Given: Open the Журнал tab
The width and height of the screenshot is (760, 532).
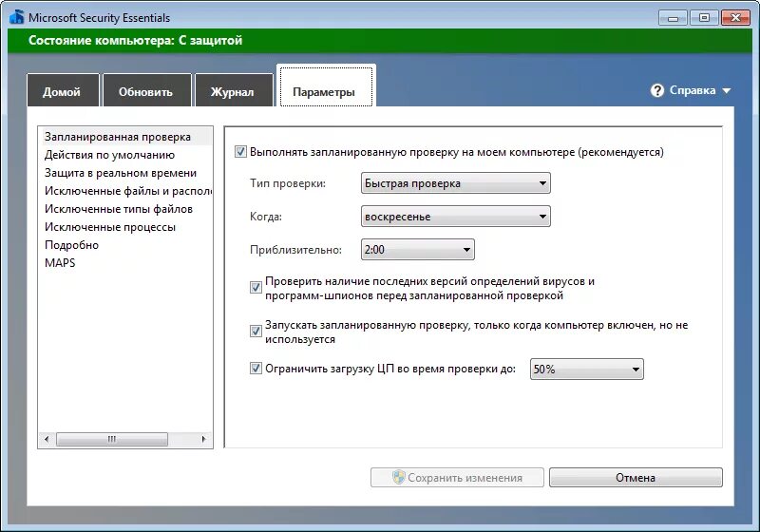Looking at the screenshot, I should click(234, 90).
